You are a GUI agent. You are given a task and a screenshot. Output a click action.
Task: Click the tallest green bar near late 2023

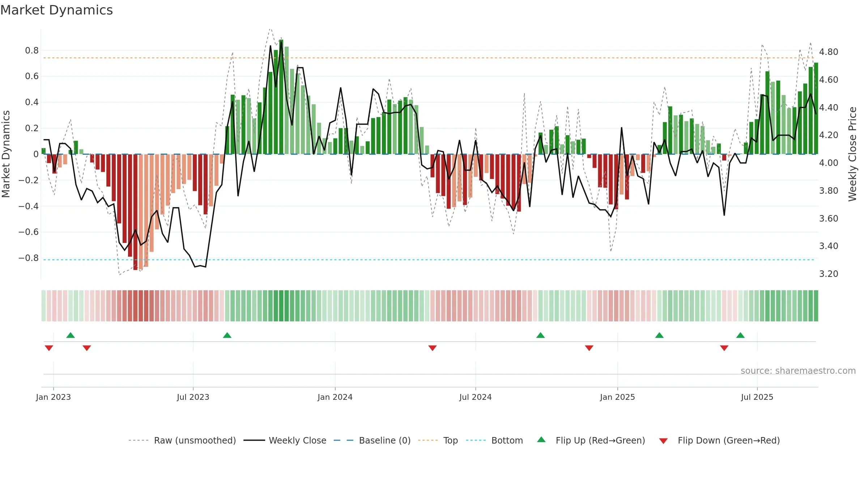[x=281, y=97]
